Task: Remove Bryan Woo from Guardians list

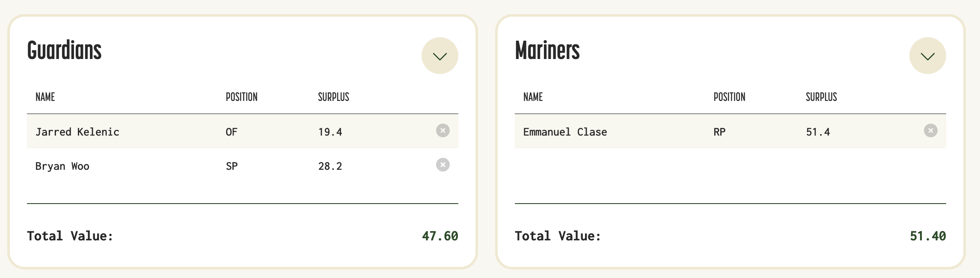Action: click(442, 165)
